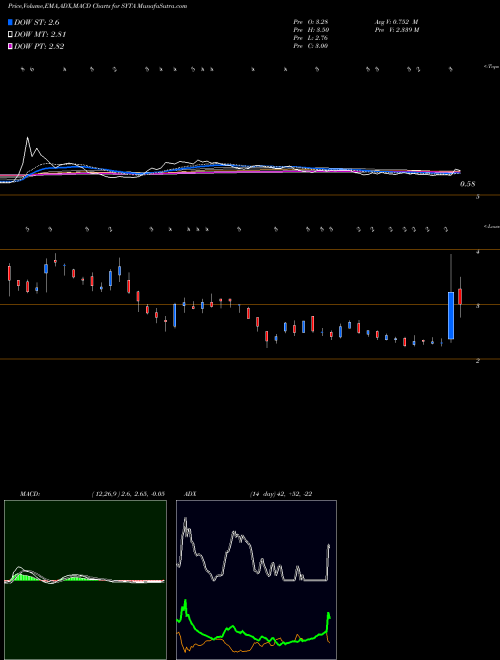The width and height of the screenshot is (500, 660).
Task: Click the 'MACD:' panel heading
Action: click(x=30, y=494)
